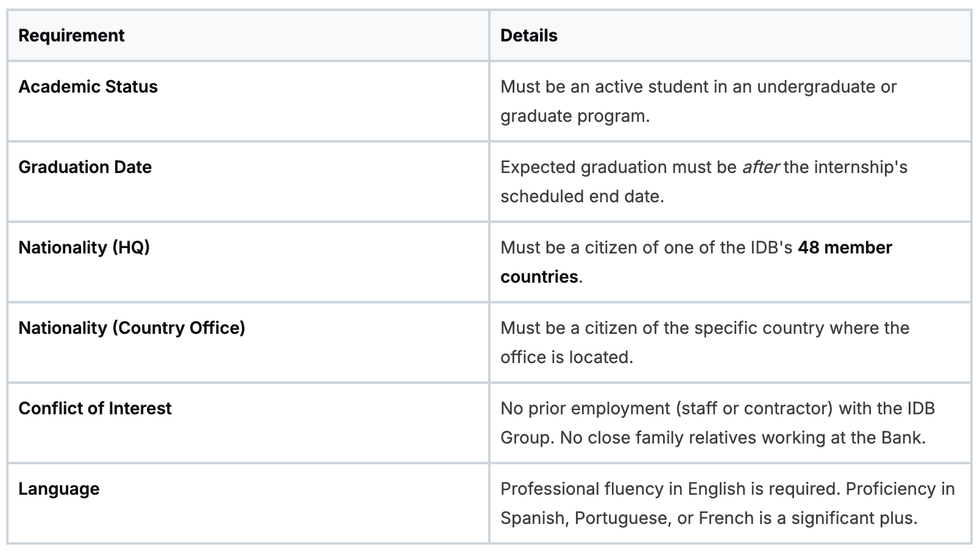Click the active student details text
Image resolution: width=980 pixels, height=552 pixels.
coord(698,101)
